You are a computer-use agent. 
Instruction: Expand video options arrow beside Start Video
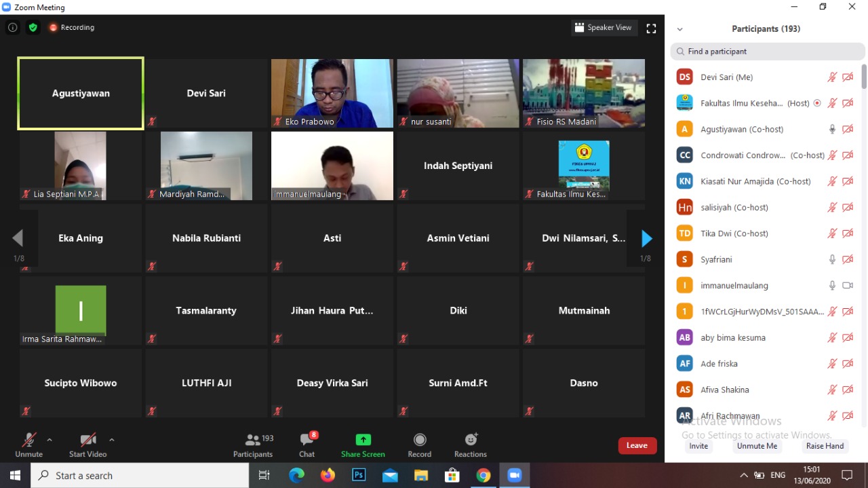(112, 440)
